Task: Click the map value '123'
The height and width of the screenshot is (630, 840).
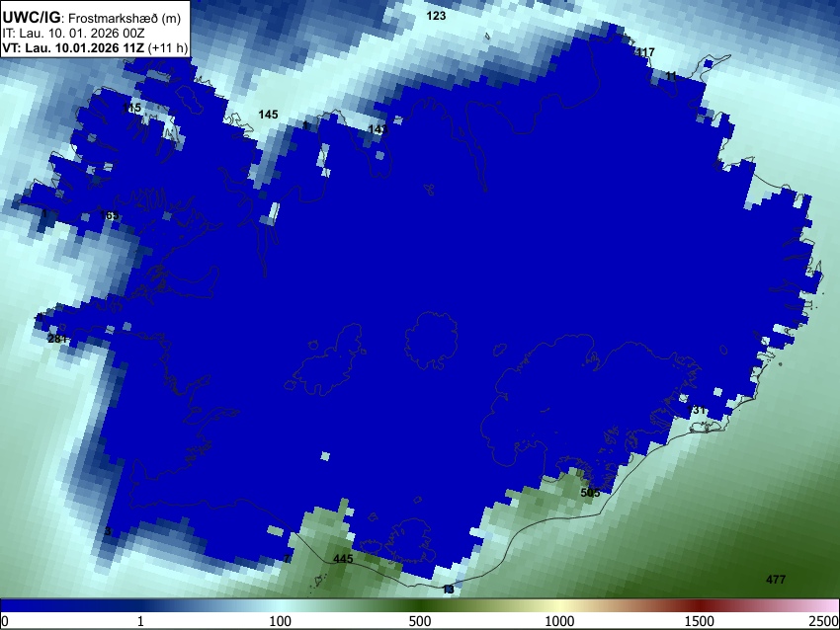Action: coord(436,16)
